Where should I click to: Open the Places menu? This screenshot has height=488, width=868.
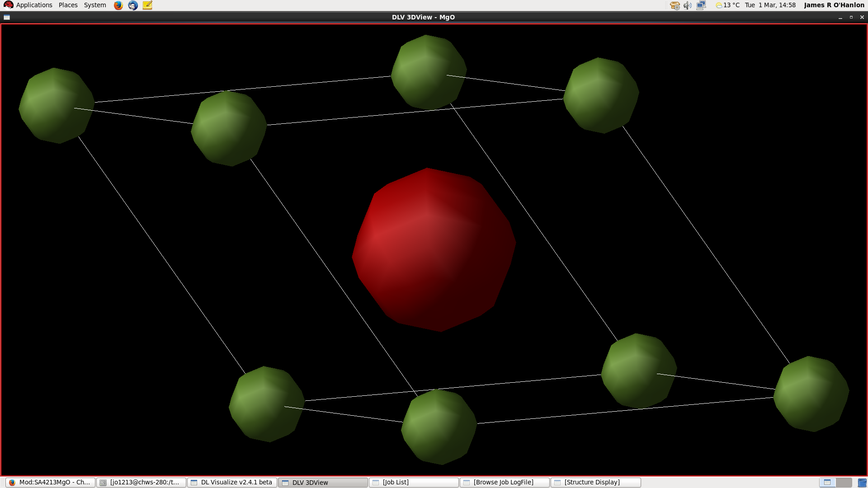(68, 5)
